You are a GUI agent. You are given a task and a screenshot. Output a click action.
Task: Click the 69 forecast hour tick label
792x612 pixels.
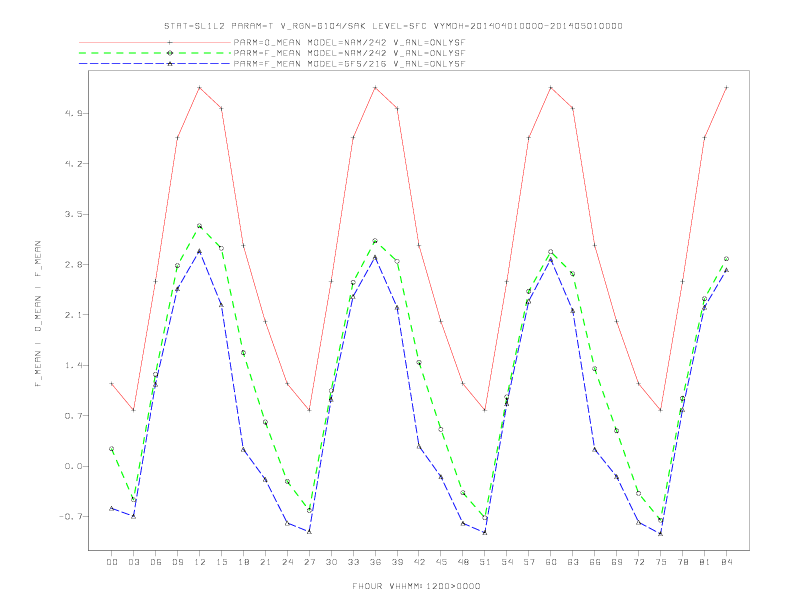tap(617, 562)
